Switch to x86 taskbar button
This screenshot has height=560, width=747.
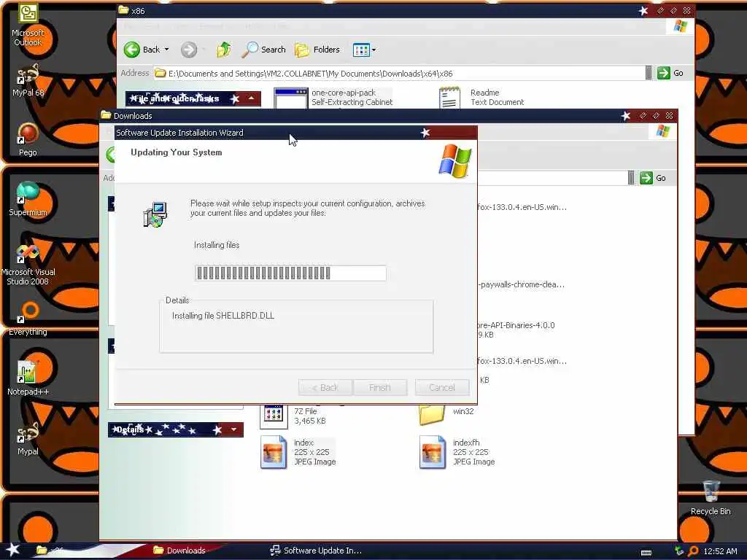point(50,551)
